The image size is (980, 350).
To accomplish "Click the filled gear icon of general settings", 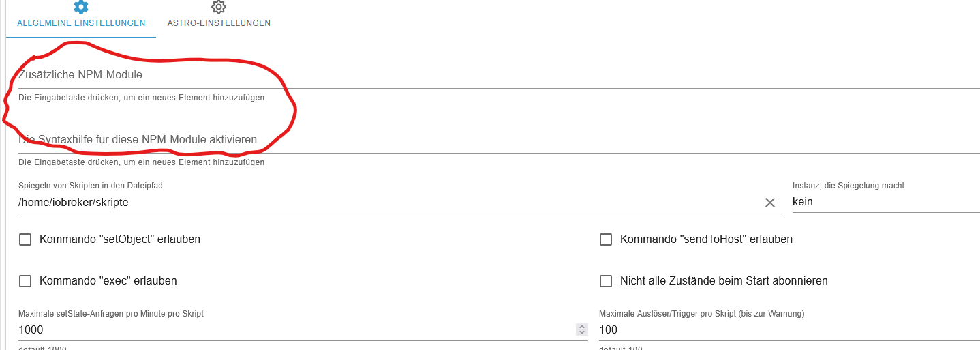I will point(81,8).
